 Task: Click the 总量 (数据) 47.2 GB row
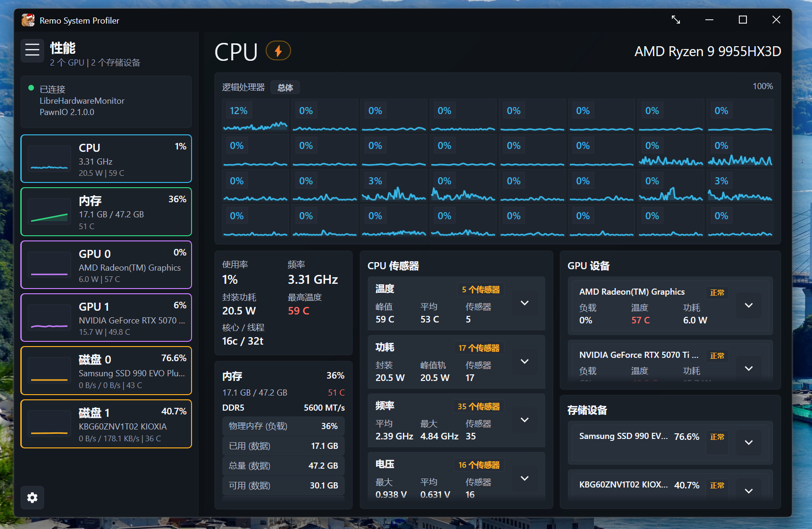283,466
